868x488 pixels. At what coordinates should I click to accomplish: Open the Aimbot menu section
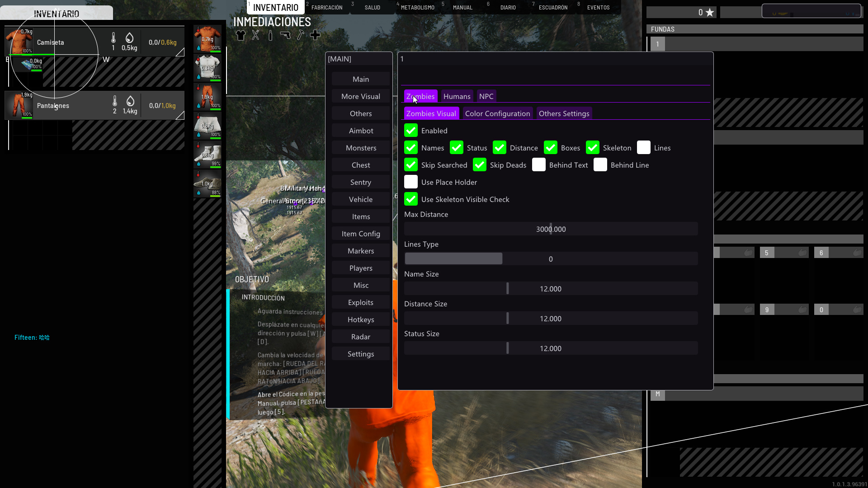click(x=361, y=131)
